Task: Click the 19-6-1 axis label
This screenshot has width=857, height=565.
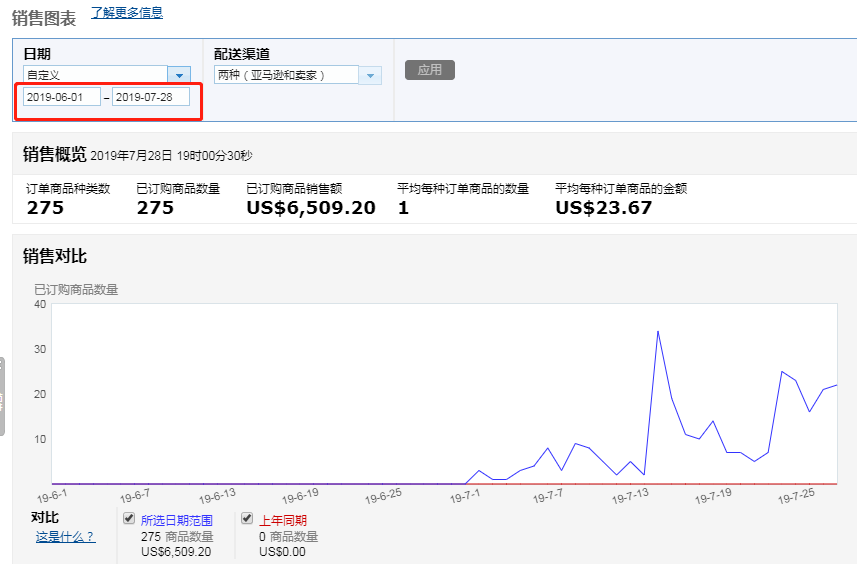Action: click(52, 496)
